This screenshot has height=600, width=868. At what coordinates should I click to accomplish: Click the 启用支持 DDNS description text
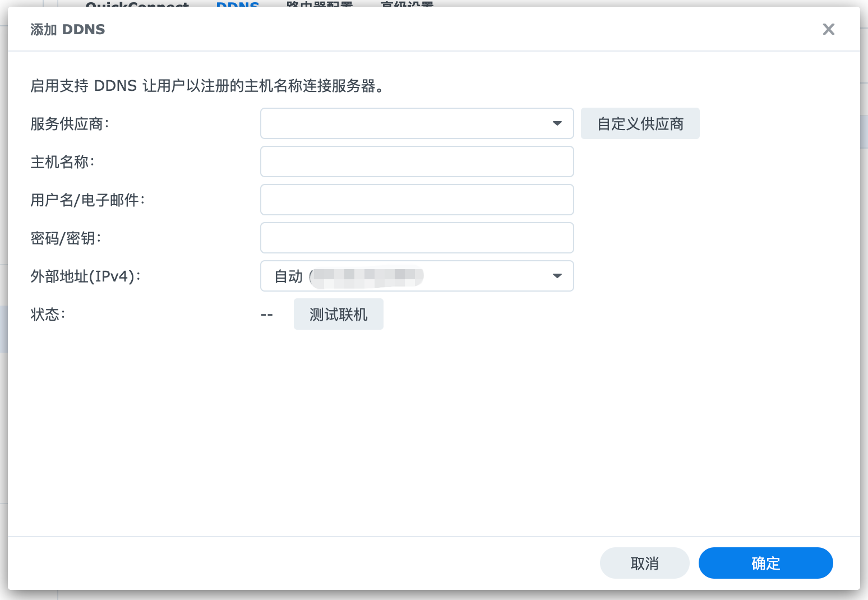pyautogui.click(x=207, y=86)
